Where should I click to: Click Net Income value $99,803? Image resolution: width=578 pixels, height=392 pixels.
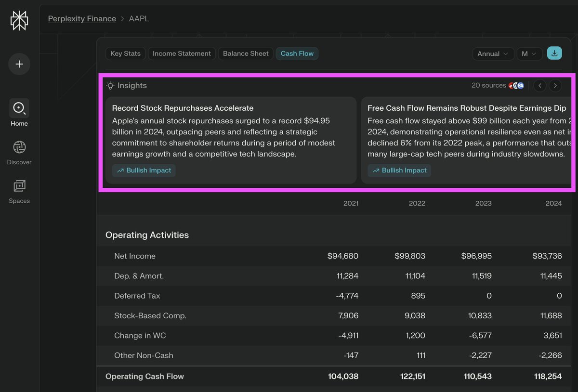[x=410, y=256]
